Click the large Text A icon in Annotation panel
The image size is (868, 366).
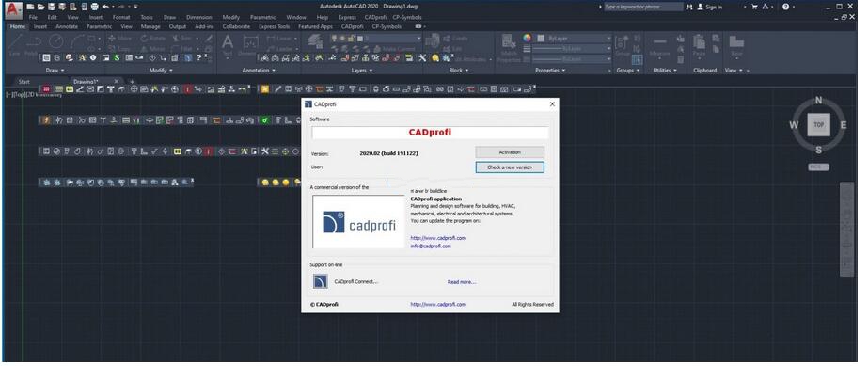coord(227,42)
